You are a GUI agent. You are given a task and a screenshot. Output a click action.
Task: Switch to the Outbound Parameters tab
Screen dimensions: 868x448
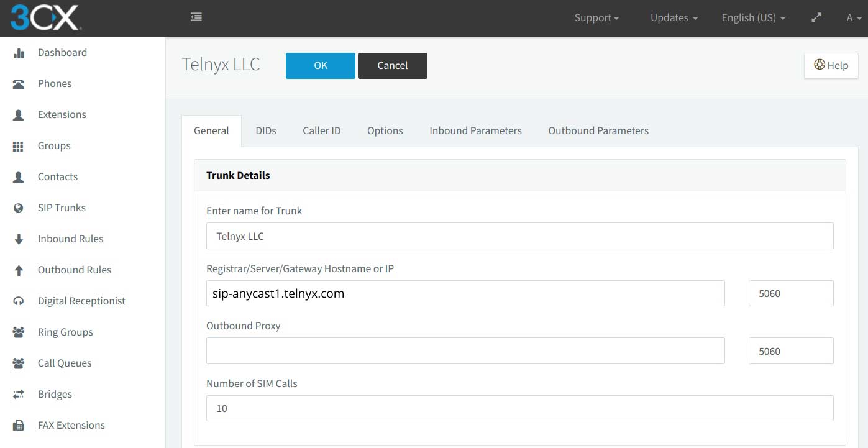coord(597,130)
